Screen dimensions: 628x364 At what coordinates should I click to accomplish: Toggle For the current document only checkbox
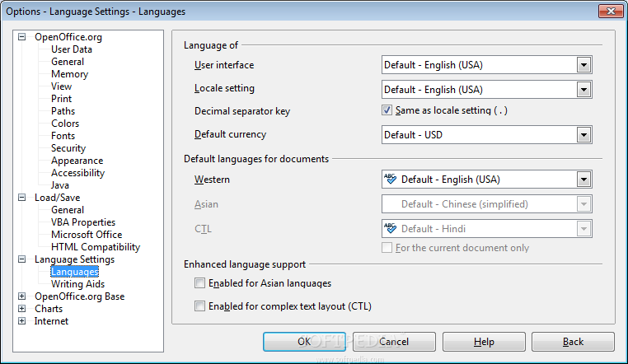[x=387, y=248]
